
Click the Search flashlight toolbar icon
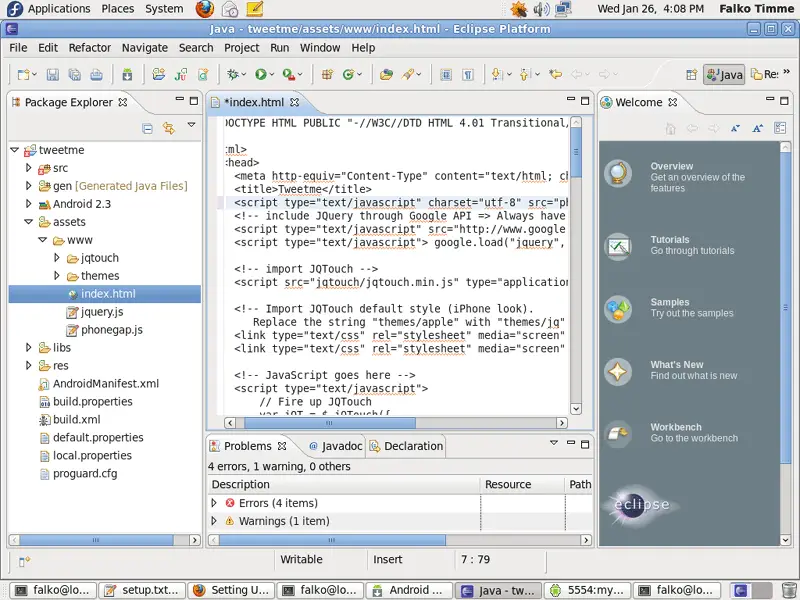(x=408, y=74)
